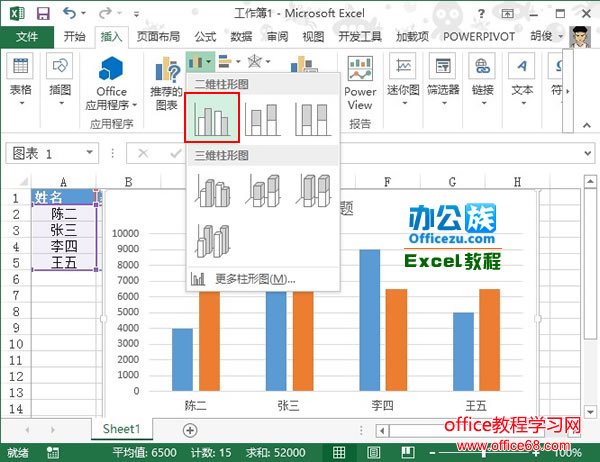Open the column chart dropdown button
The width and height of the screenshot is (600, 462).
click(201, 61)
